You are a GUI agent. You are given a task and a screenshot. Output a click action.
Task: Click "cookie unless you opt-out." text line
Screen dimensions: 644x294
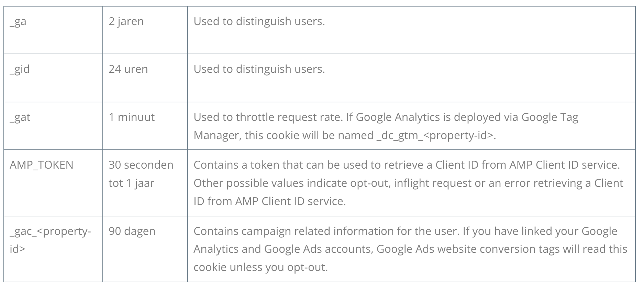pos(260,268)
